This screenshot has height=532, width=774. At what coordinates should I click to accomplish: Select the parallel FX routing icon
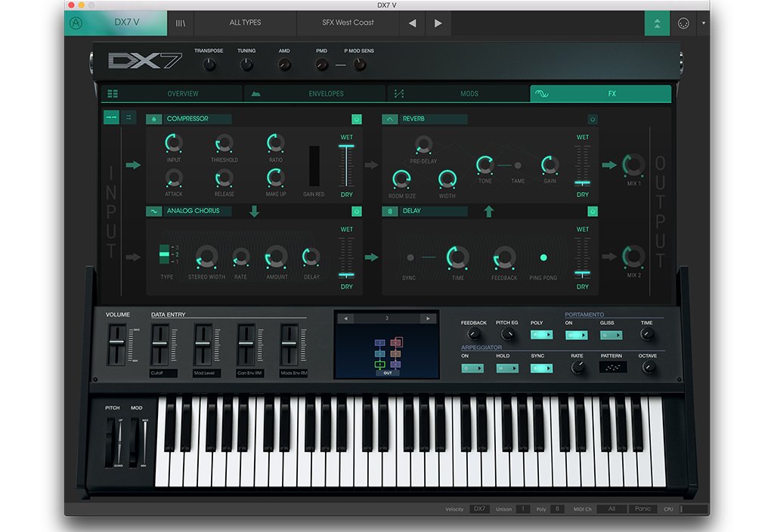pyautogui.click(x=128, y=117)
